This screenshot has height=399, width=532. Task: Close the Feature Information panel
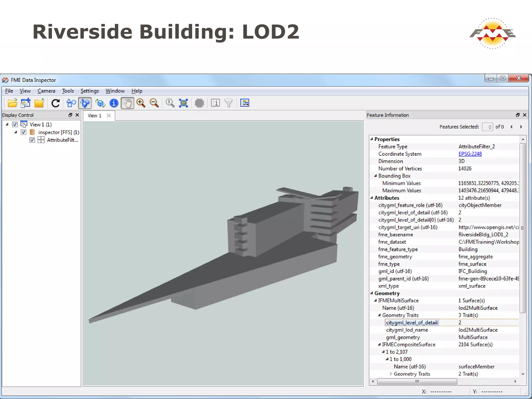524,115
